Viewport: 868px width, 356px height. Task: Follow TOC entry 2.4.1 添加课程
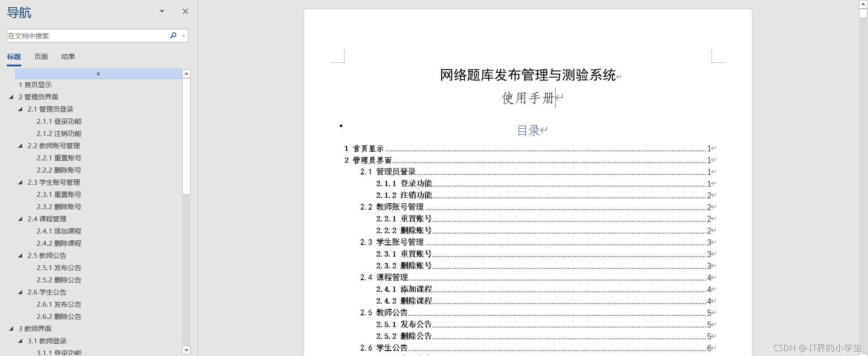click(544, 289)
